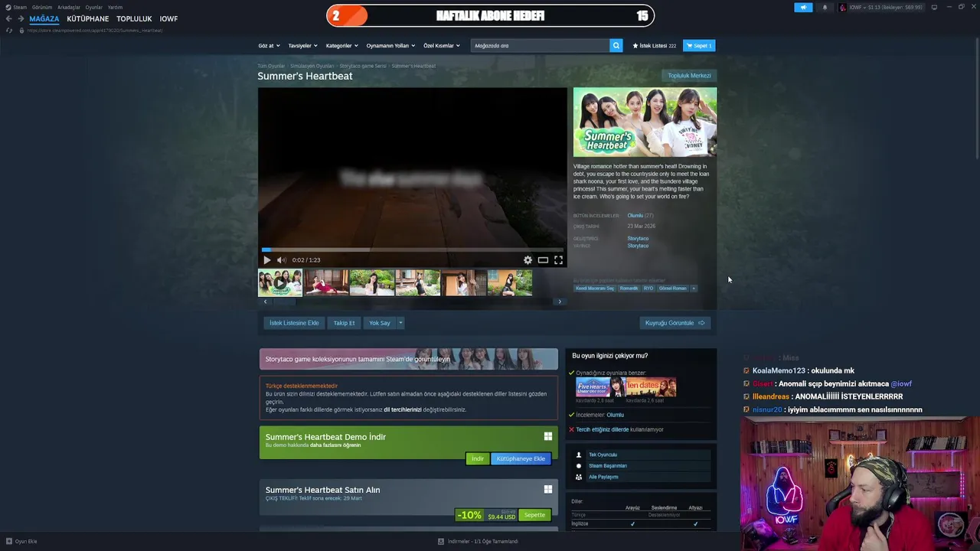The image size is (980, 551).
Task: Click the site lock icon by URL
Action: tap(21, 31)
